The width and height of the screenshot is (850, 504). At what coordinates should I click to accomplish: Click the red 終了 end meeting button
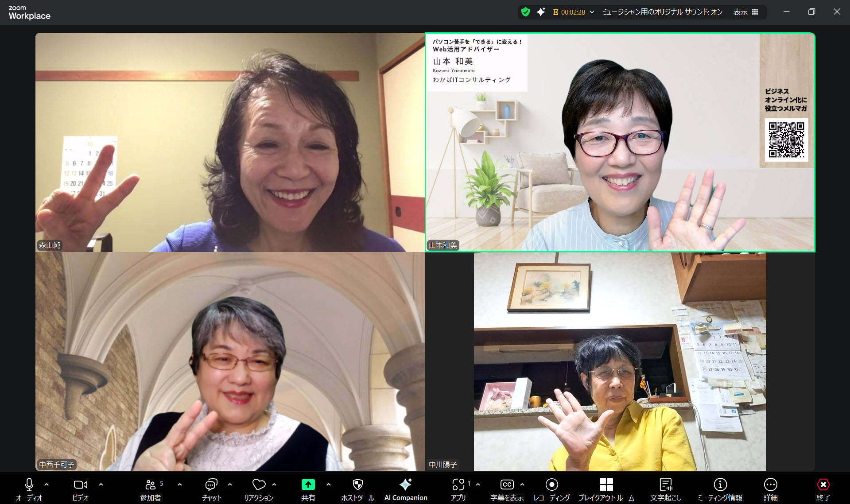[x=823, y=489]
